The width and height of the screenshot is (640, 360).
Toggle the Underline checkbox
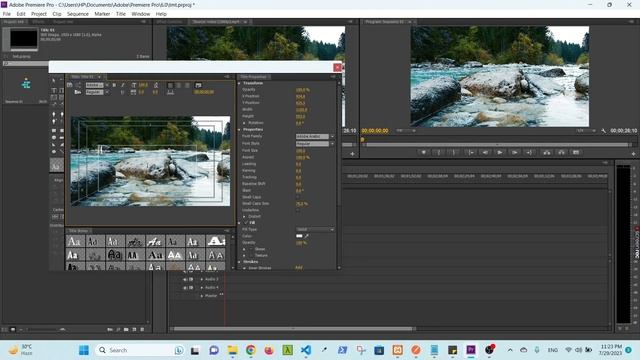pyautogui.click(x=298, y=210)
